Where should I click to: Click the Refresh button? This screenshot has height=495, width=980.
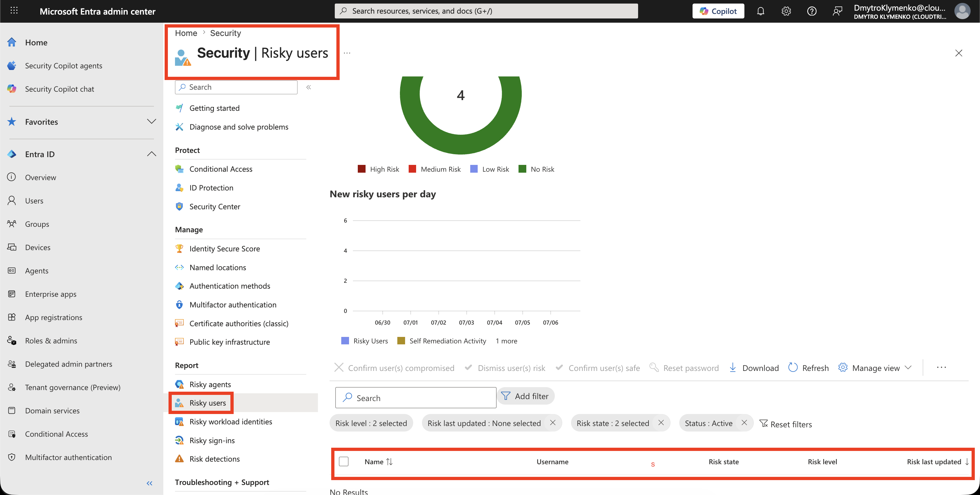pos(809,368)
